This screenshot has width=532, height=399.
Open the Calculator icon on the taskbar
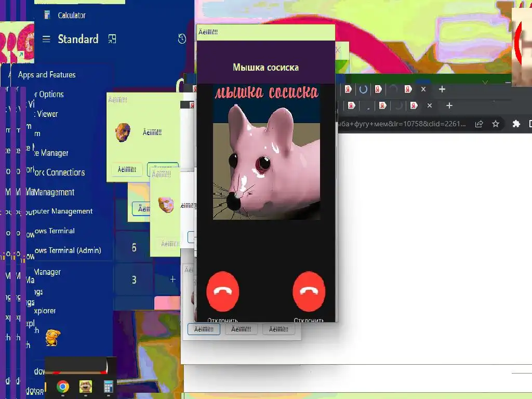coord(108,387)
